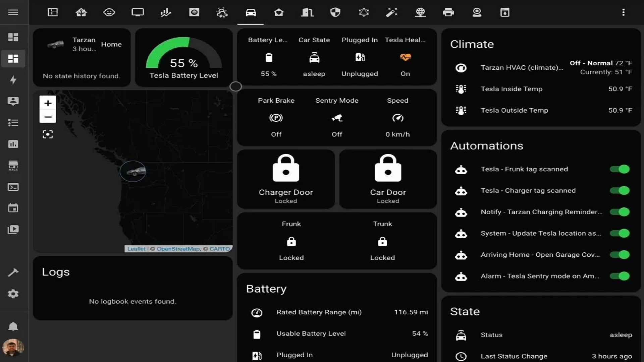Open the hamburger sidebar menu
The height and width of the screenshot is (362, 644).
coord(13,12)
